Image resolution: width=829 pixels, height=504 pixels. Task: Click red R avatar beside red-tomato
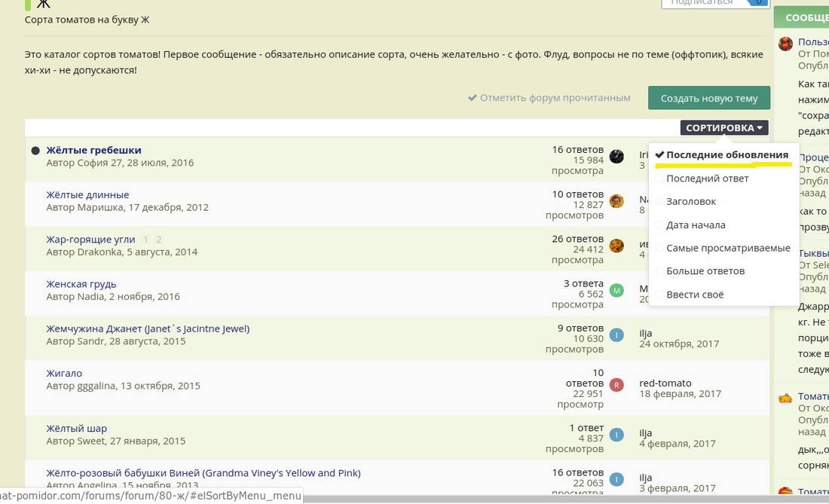tap(616, 385)
